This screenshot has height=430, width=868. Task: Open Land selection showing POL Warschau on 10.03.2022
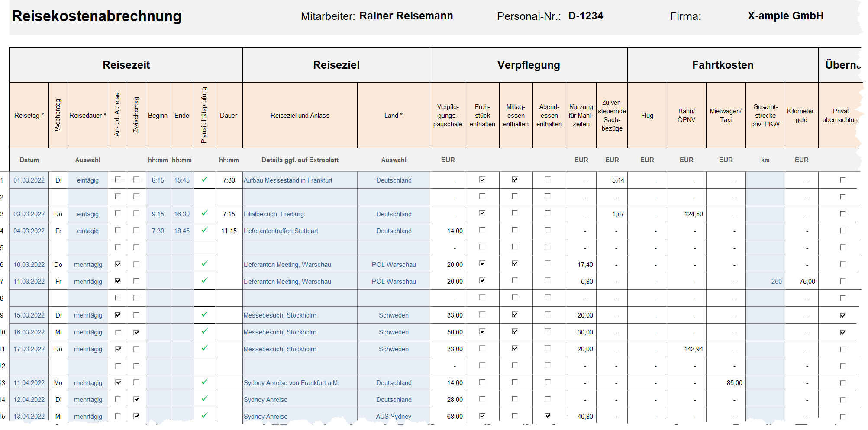pos(394,265)
